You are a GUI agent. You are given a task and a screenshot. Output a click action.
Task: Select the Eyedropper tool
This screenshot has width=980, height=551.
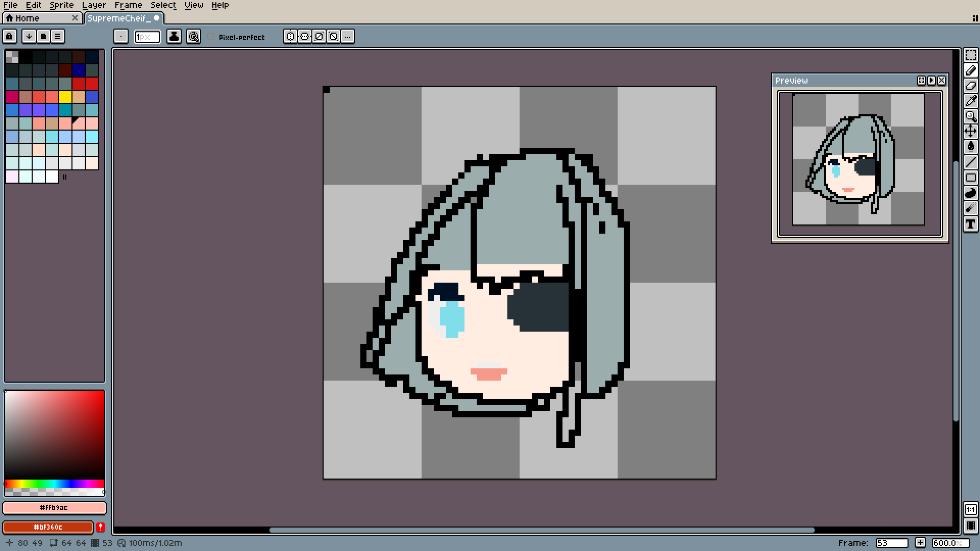pyautogui.click(x=970, y=101)
